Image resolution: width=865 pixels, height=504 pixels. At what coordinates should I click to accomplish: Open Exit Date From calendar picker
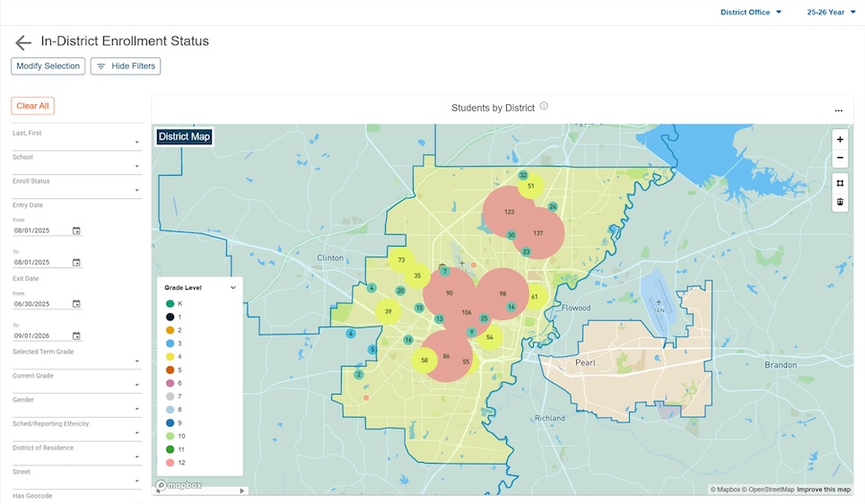pos(76,304)
